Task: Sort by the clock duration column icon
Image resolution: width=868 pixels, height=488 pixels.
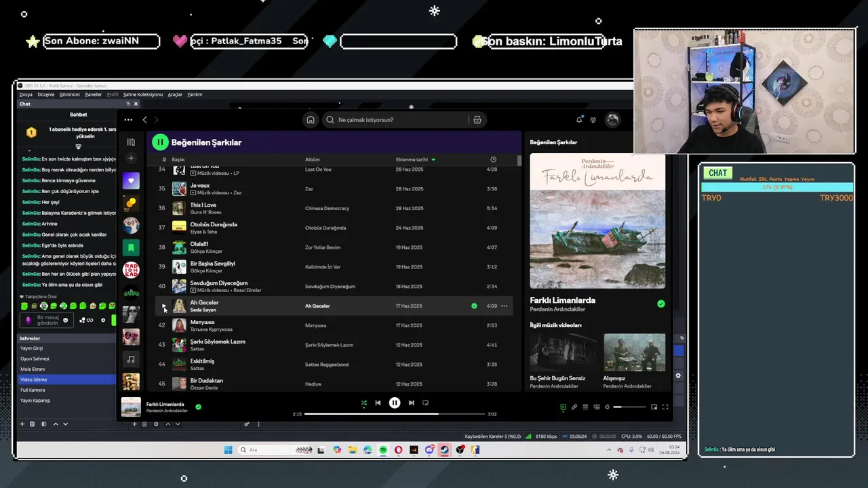Action: click(x=493, y=159)
